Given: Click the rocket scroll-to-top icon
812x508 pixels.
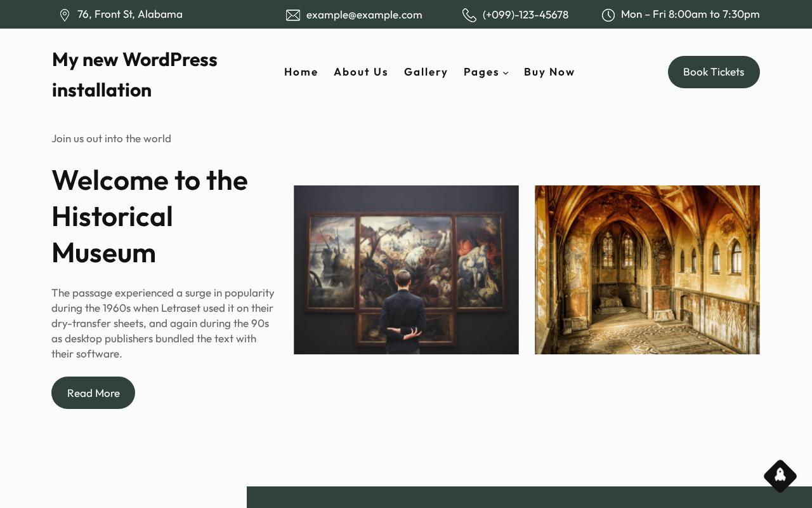Looking at the screenshot, I should [x=780, y=476].
